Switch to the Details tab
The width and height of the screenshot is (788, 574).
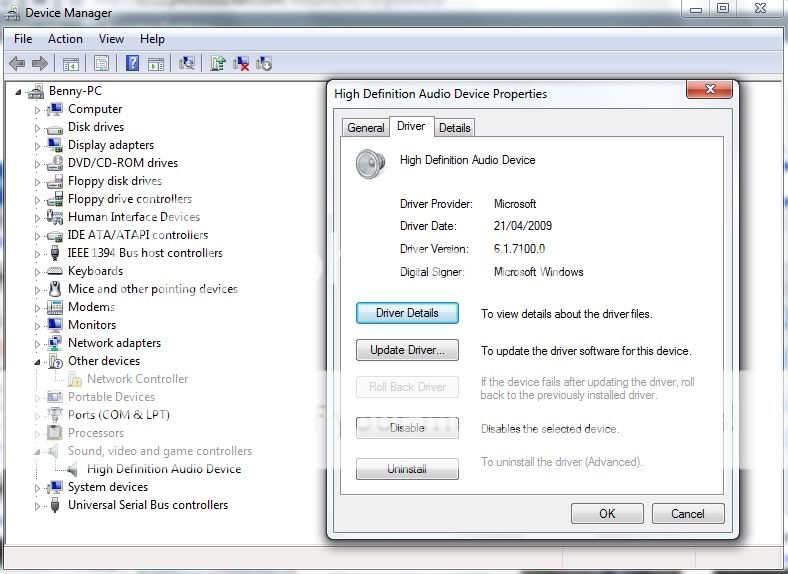[454, 128]
